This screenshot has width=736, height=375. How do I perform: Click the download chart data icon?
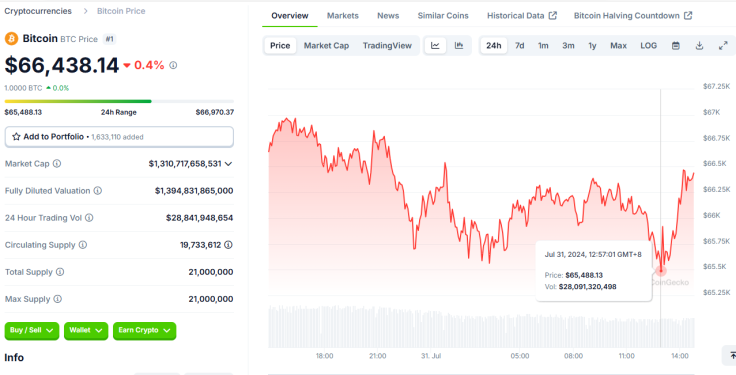(699, 46)
